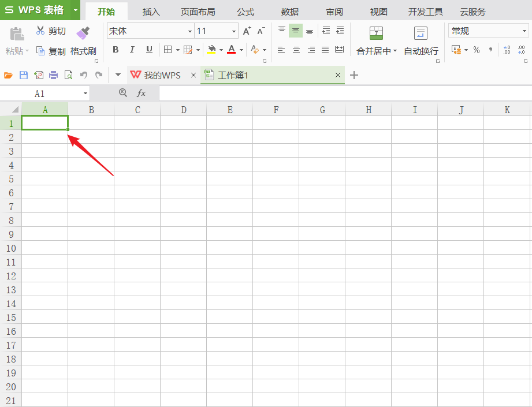Image resolution: width=532 pixels, height=407 pixels.
Task: Click the Paste clipboard icon
Action: (17, 34)
